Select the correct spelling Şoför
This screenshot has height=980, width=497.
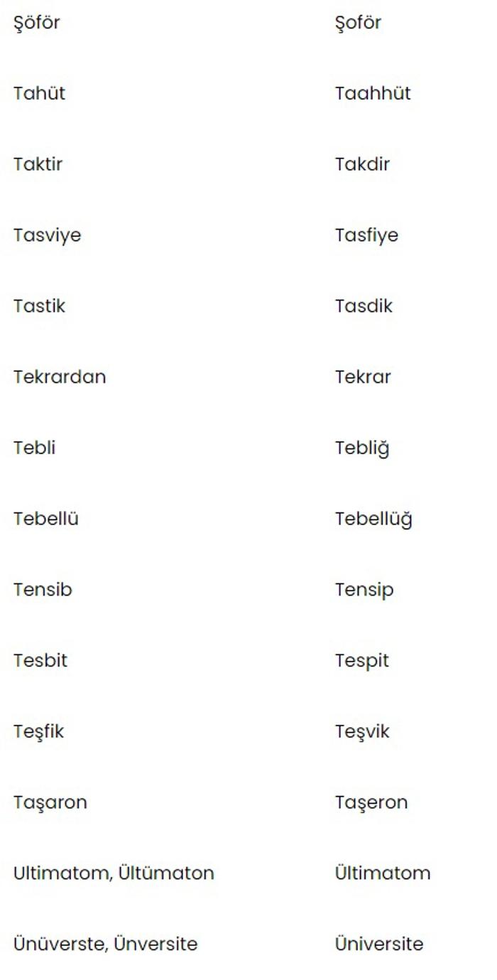pyautogui.click(x=358, y=23)
